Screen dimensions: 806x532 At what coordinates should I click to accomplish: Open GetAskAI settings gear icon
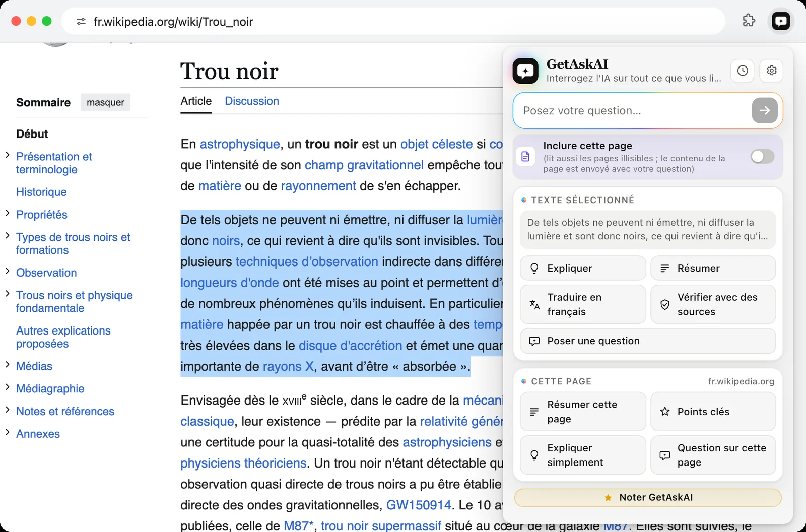771,71
